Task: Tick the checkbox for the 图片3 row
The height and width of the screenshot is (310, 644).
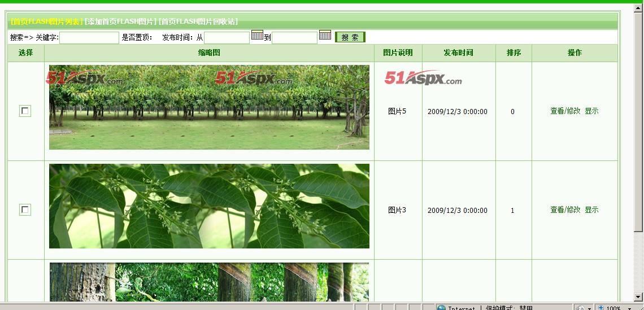Action: point(25,210)
